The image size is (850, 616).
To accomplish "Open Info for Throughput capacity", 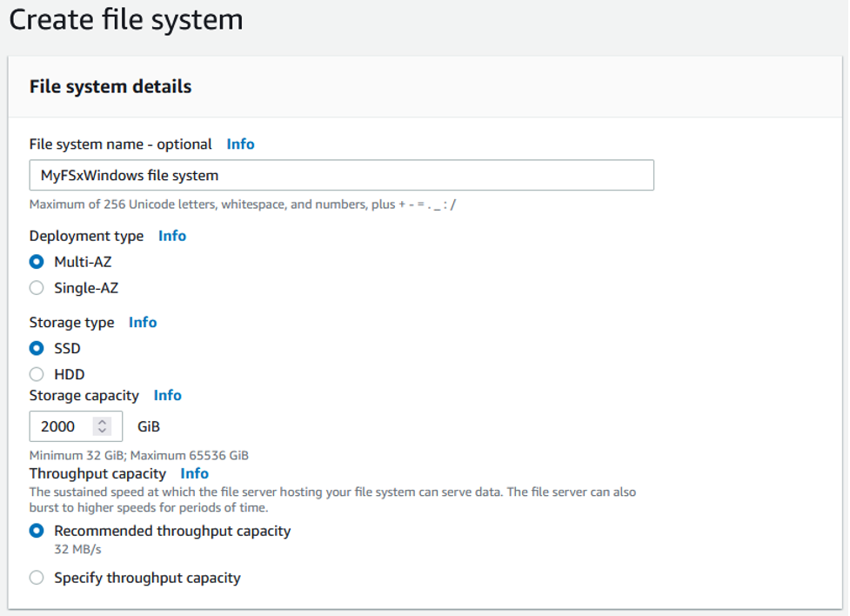I will tap(195, 472).
